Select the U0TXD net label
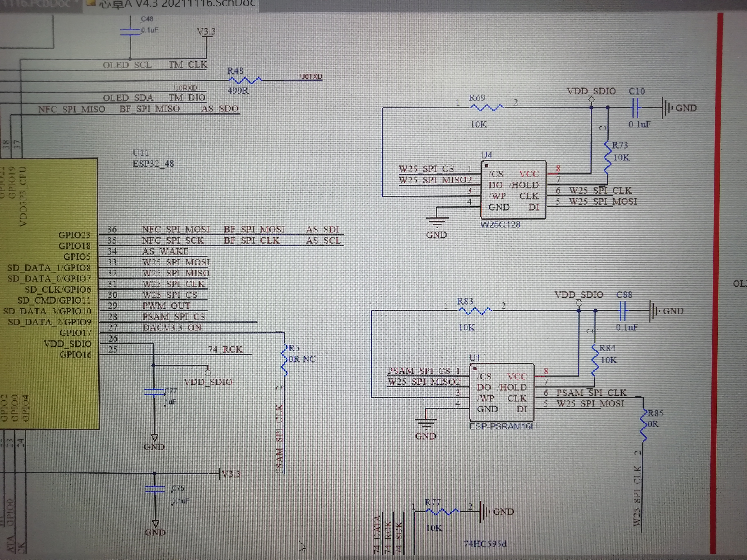 tap(311, 77)
